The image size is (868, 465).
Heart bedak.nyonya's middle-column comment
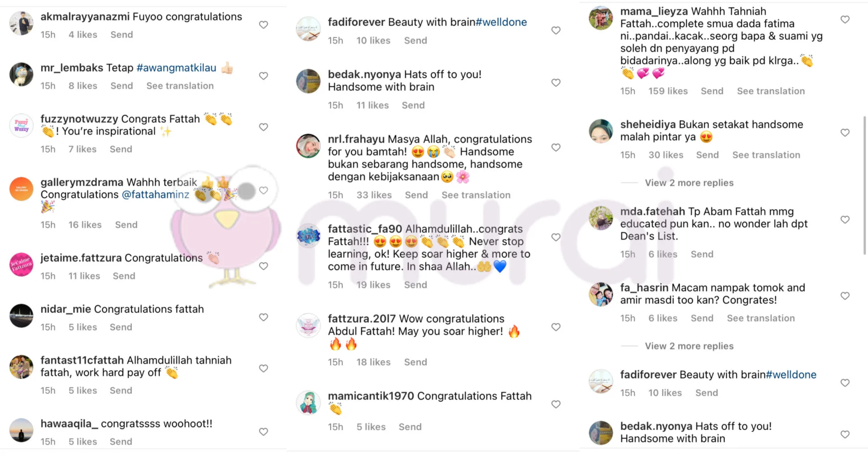556,83
